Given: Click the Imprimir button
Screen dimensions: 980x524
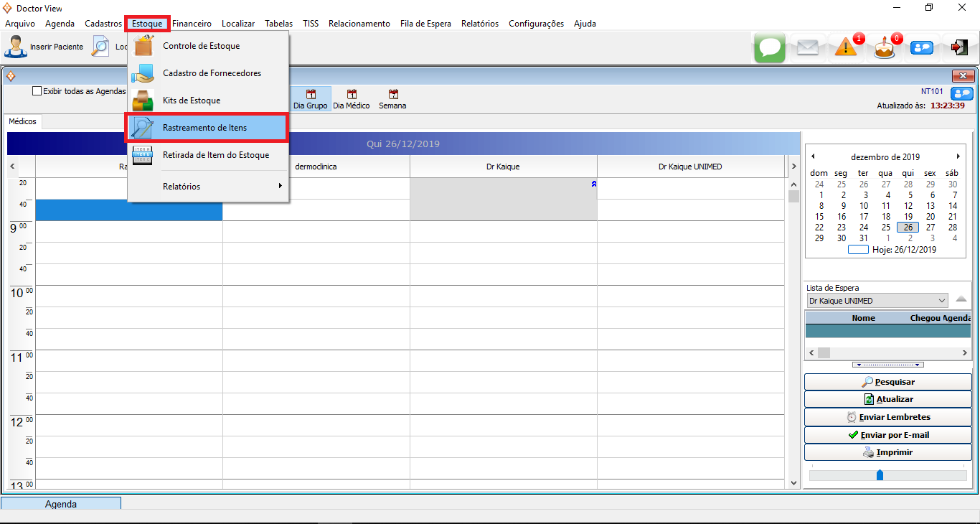Looking at the screenshot, I should (x=887, y=452).
